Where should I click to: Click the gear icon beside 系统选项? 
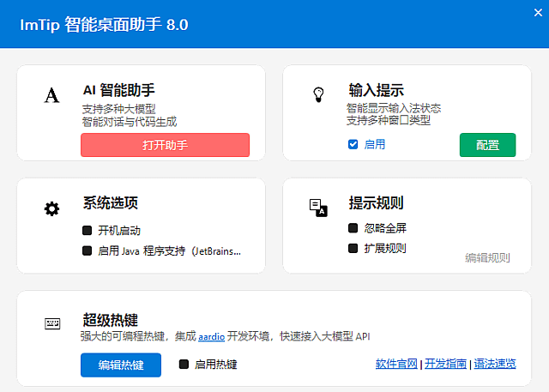[51, 209]
